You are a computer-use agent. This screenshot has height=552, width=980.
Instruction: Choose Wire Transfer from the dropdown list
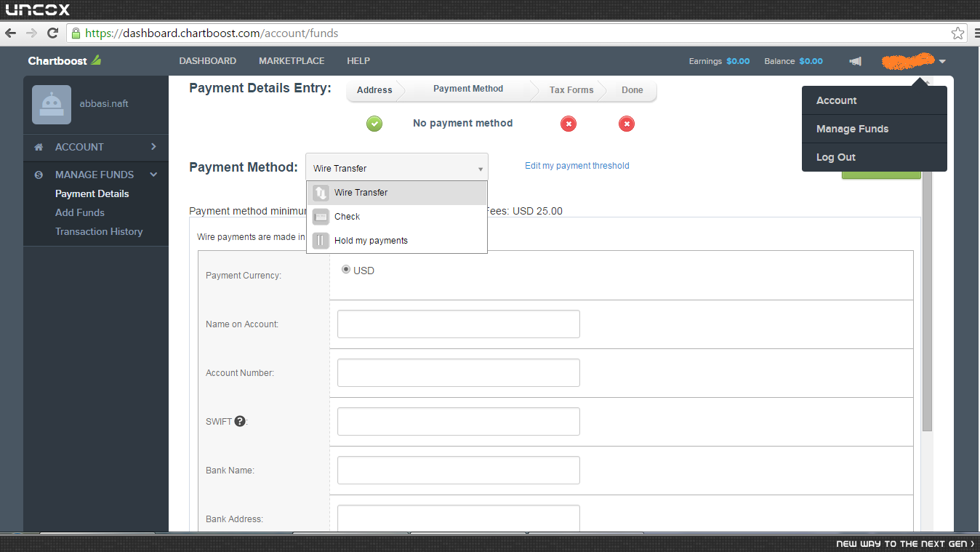397,193
